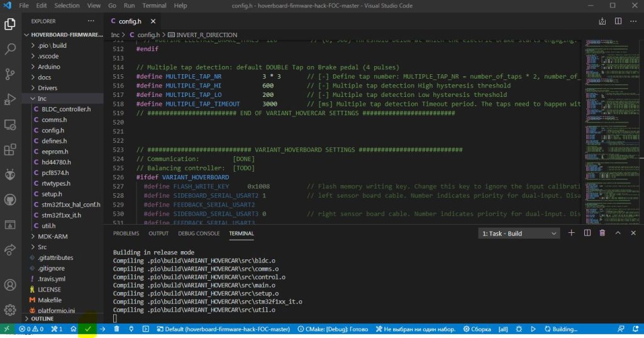This screenshot has height=338, width=644.
Task: Kill the terminal with trash icon
Action: point(602,234)
